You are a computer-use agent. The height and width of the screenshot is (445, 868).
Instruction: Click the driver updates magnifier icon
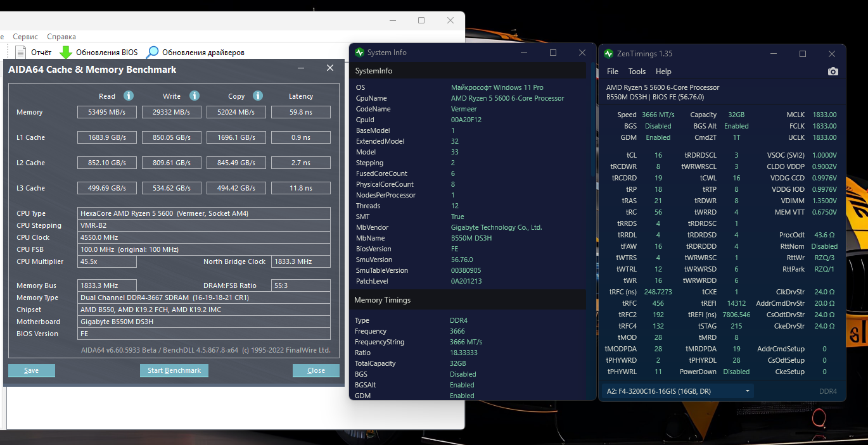153,52
